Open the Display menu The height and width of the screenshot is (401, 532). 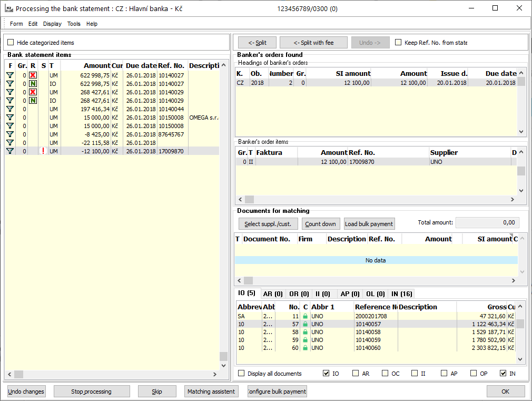click(x=52, y=24)
